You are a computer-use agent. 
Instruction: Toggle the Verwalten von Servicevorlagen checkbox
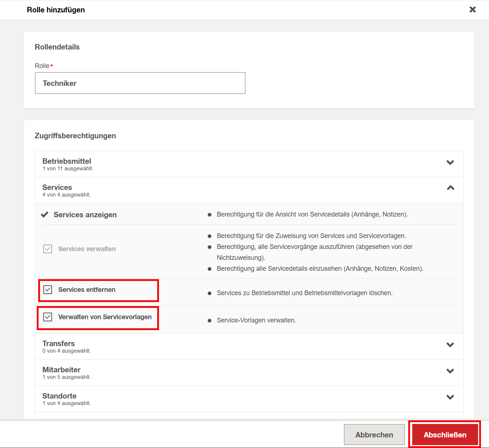click(x=48, y=317)
